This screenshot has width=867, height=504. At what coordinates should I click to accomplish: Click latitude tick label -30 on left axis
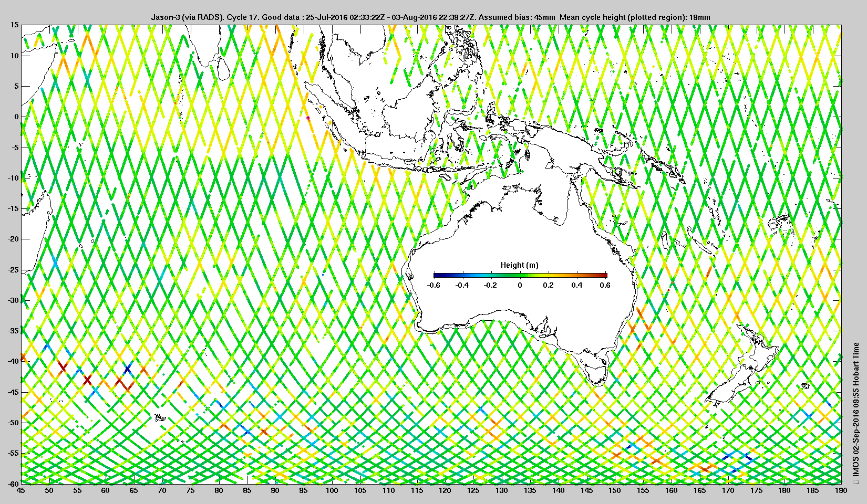pyautogui.click(x=13, y=300)
